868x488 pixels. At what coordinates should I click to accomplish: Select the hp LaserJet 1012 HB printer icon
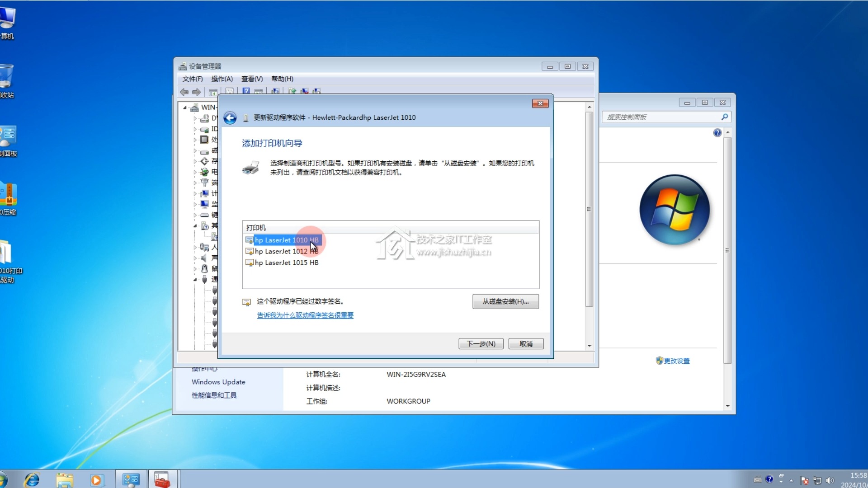click(250, 251)
